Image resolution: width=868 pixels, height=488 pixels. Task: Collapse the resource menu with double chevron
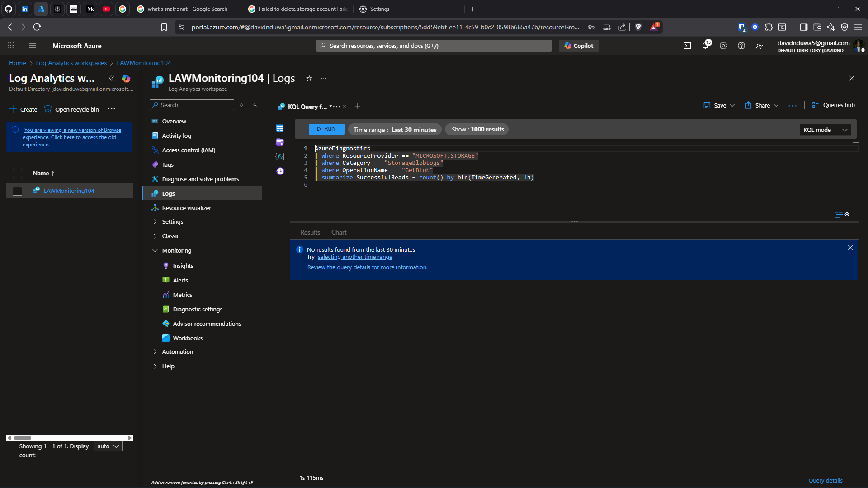pyautogui.click(x=255, y=105)
